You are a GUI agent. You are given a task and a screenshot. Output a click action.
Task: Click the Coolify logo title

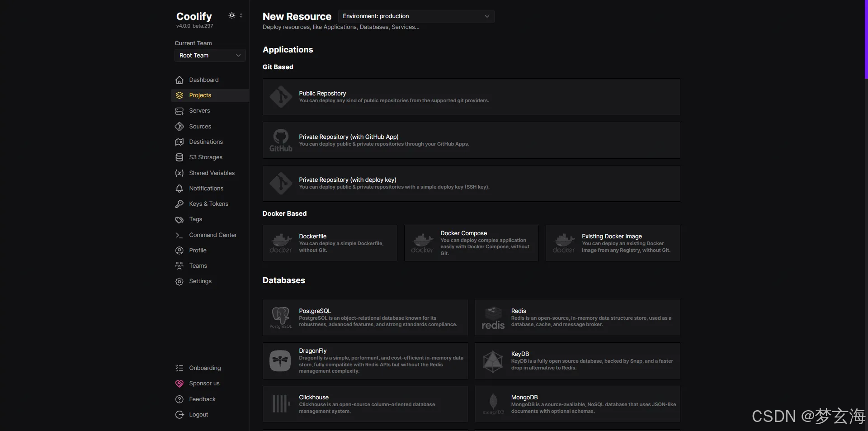(194, 16)
